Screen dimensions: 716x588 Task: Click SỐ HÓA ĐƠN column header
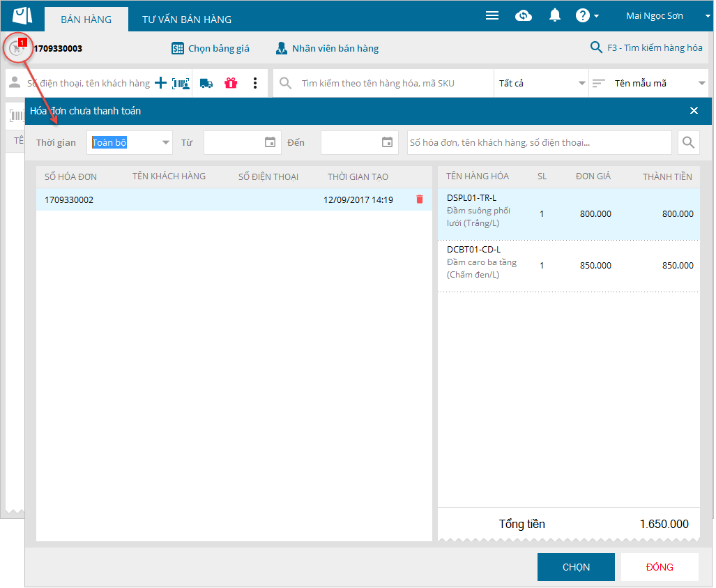[x=71, y=176]
